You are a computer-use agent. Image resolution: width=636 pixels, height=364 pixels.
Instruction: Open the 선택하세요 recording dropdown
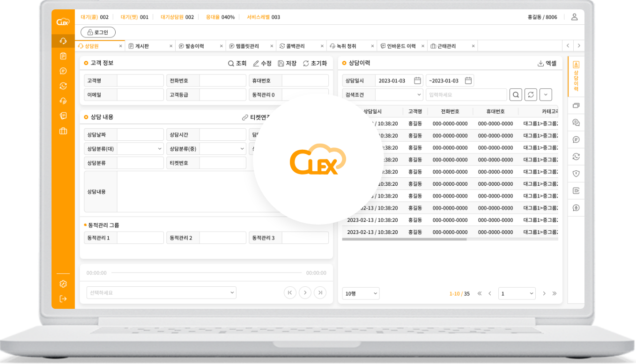pyautogui.click(x=162, y=293)
